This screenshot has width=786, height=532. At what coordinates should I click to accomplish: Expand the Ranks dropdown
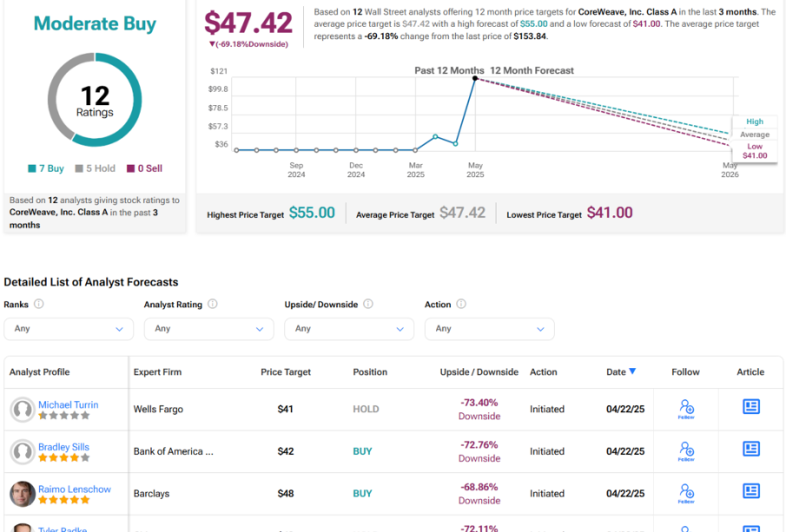click(x=69, y=329)
